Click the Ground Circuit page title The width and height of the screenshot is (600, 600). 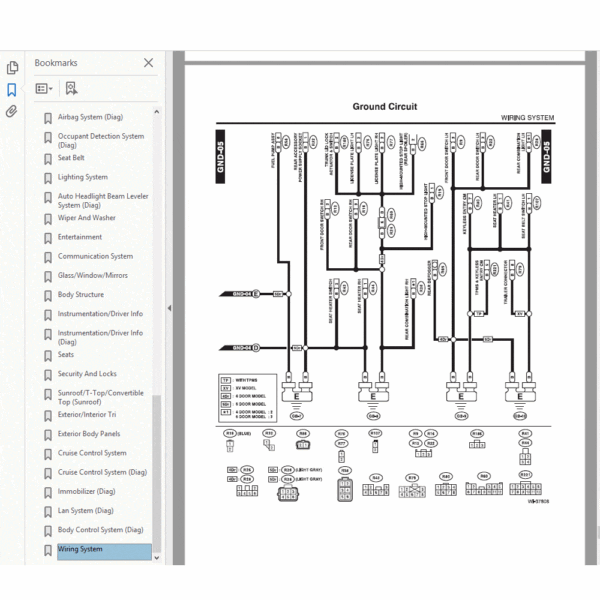[385, 106]
